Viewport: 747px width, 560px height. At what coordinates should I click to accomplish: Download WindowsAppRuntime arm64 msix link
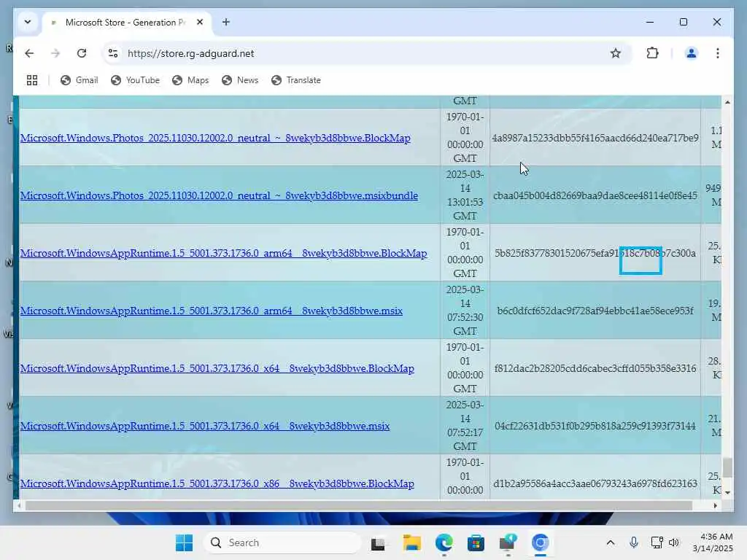[212, 311]
